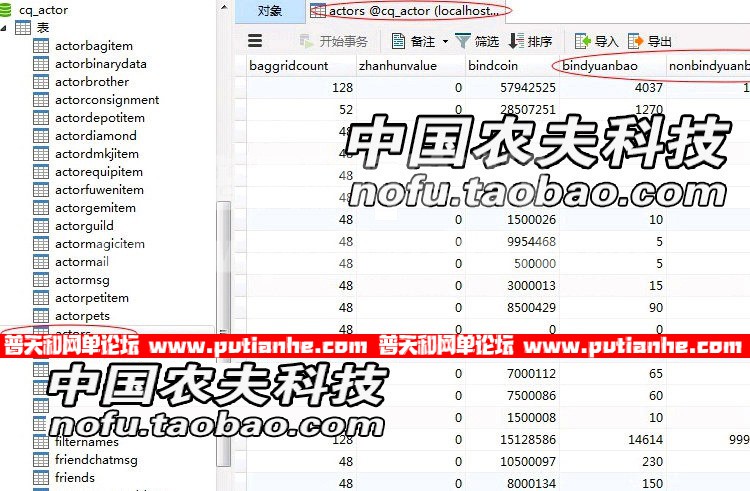Viewport: 750px width, 491px height.
Task: Click the Filter (筛选) funnel icon
Action: (463, 41)
